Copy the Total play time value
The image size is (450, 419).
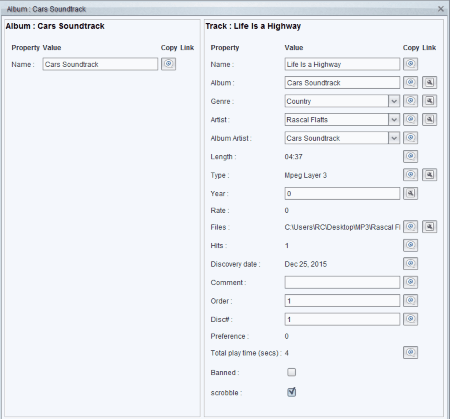click(x=410, y=352)
